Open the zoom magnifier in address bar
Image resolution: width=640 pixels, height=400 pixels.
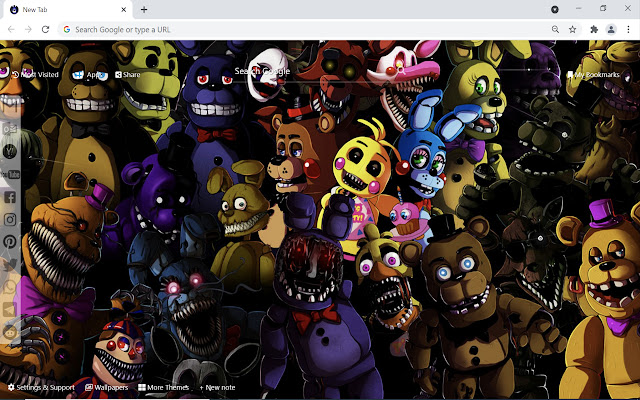555,29
